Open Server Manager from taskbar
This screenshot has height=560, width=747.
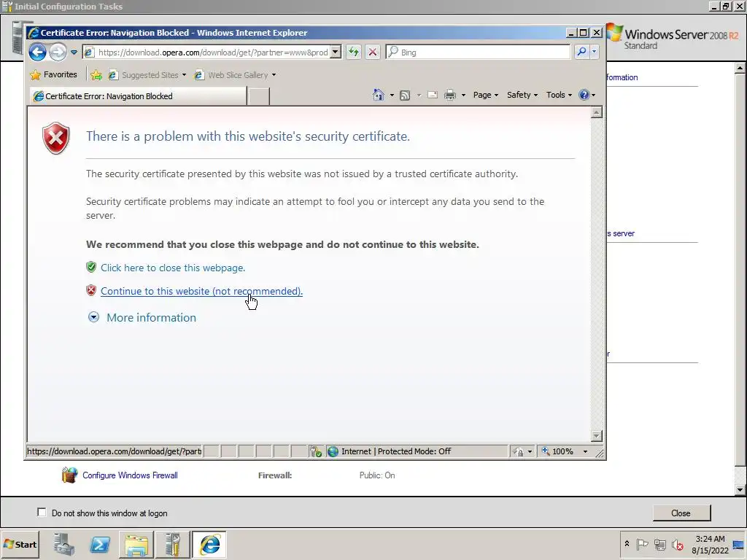click(x=64, y=544)
